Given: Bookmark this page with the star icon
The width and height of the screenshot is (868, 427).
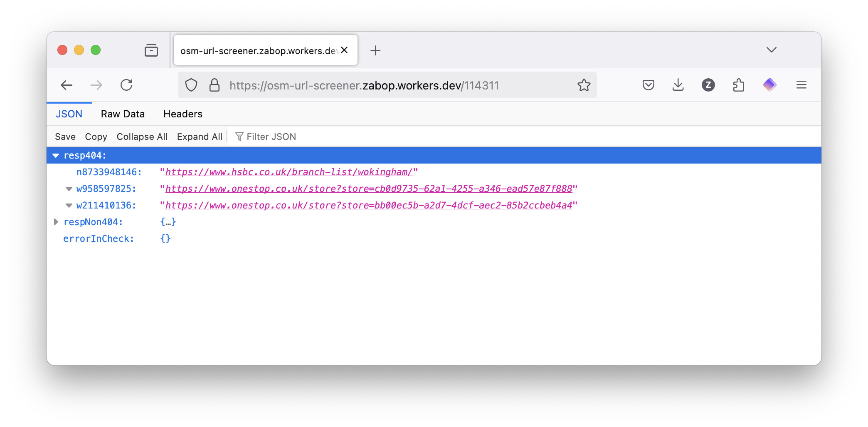Looking at the screenshot, I should pos(584,85).
